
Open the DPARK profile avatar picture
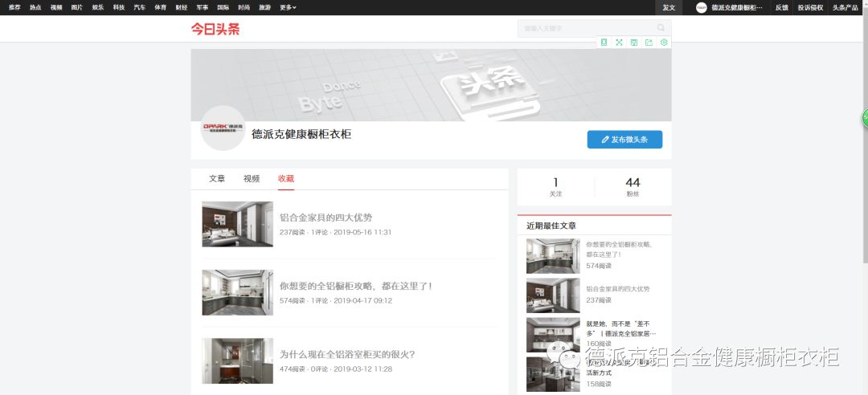[x=223, y=128]
